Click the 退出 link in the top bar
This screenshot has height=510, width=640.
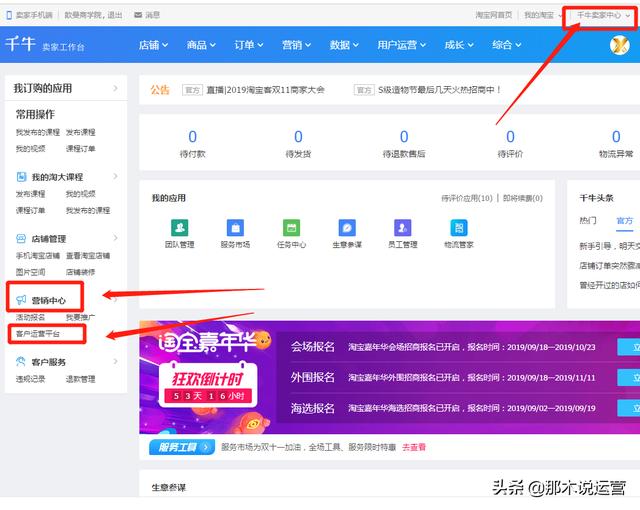click(x=115, y=15)
